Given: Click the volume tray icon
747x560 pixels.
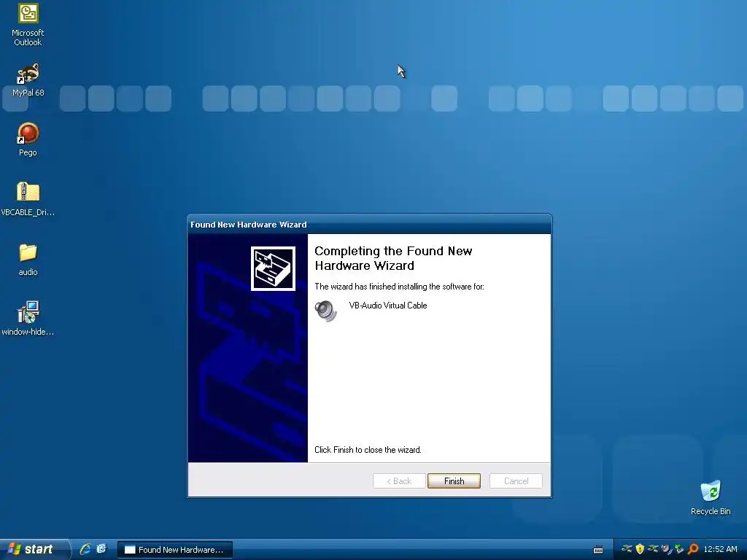Looking at the screenshot, I should (667, 549).
